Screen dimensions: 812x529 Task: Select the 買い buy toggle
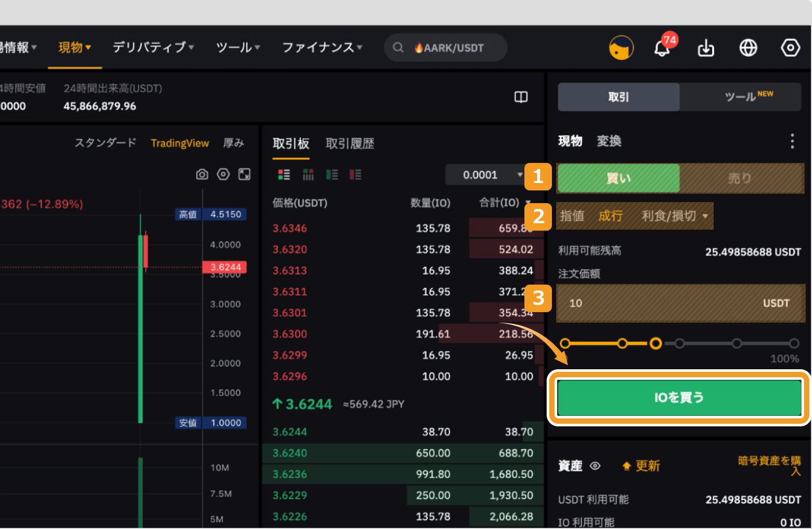point(619,178)
